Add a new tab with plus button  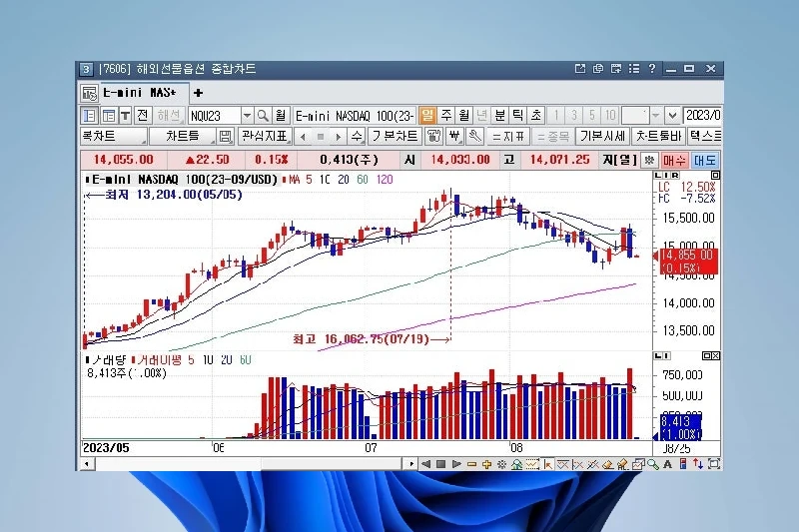click(197, 92)
